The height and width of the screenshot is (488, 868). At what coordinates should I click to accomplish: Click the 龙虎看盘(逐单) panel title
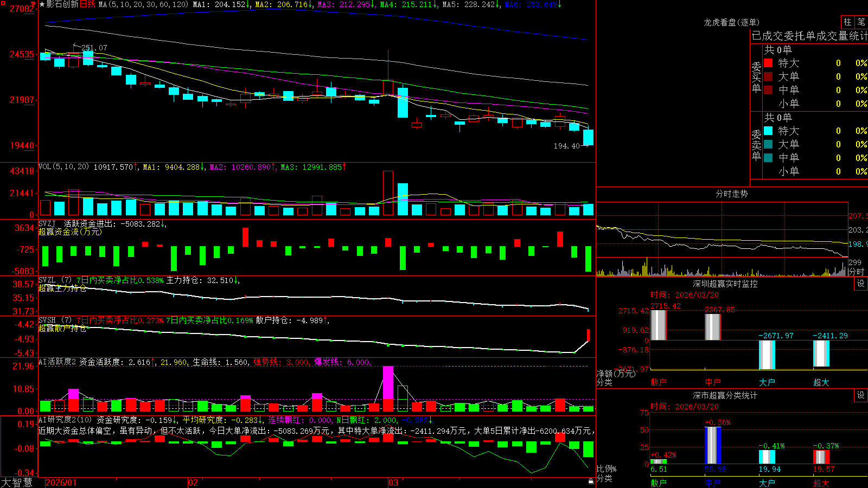[732, 22]
